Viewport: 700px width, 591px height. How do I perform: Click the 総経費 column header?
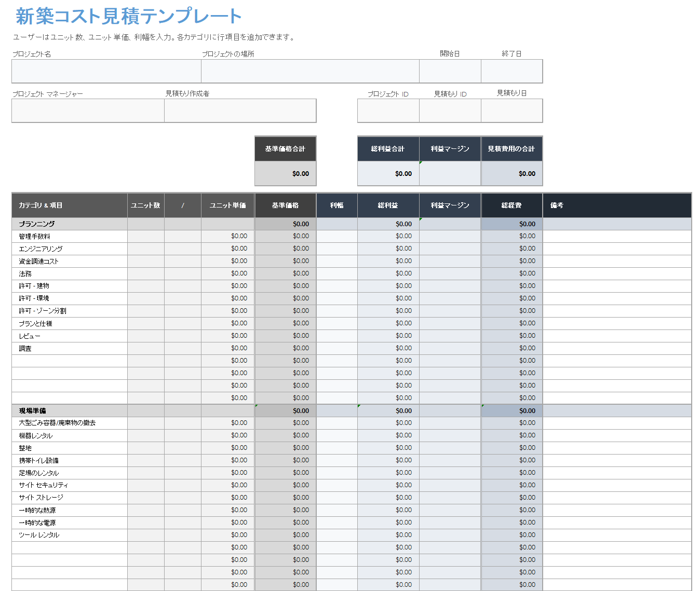pos(512,205)
